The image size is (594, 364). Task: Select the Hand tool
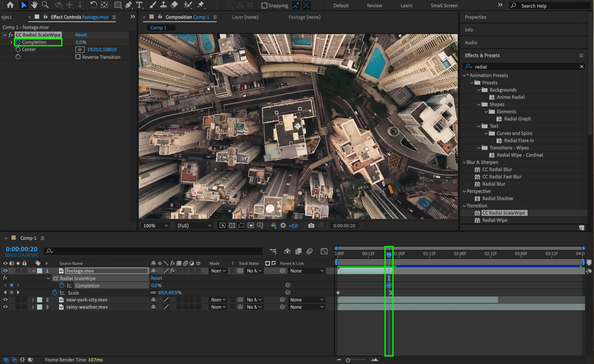click(x=34, y=5)
